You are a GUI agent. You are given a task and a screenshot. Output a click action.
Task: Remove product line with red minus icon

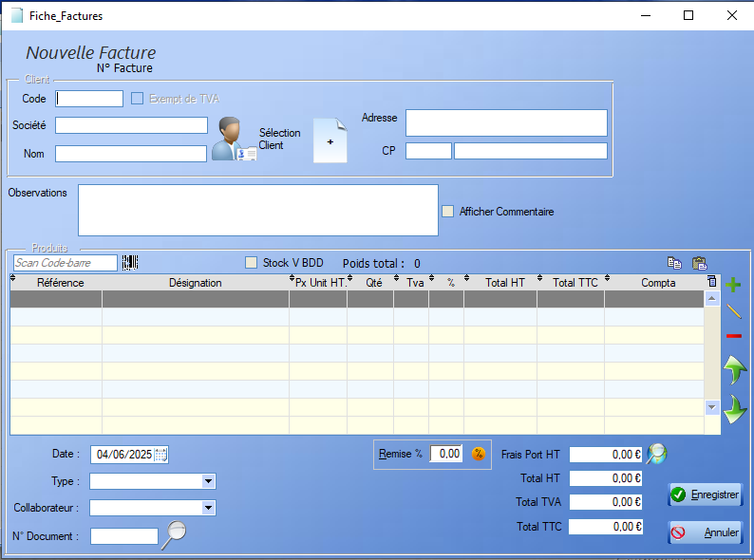point(734,335)
